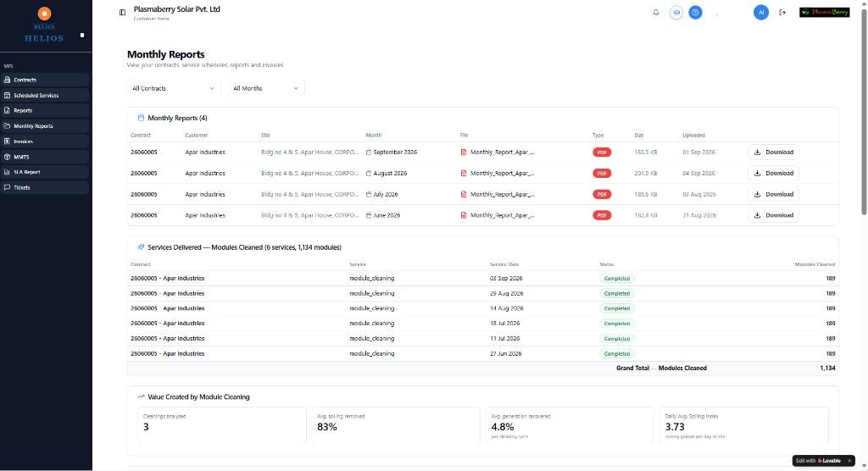Go to Reports in sidebar
The image size is (868, 471).
click(44, 111)
